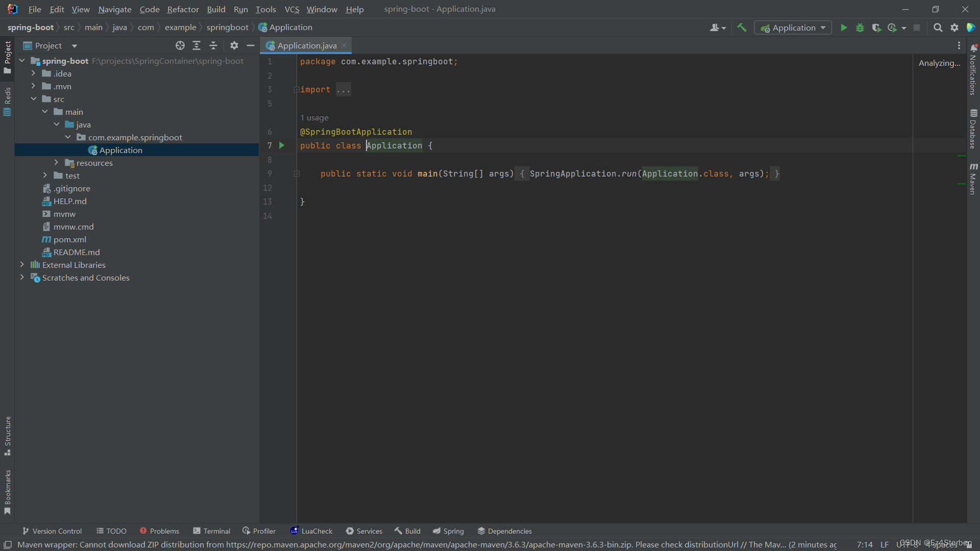Toggle the Project tool window side button
Viewport: 980px width, 551px height.
(7, 57)
